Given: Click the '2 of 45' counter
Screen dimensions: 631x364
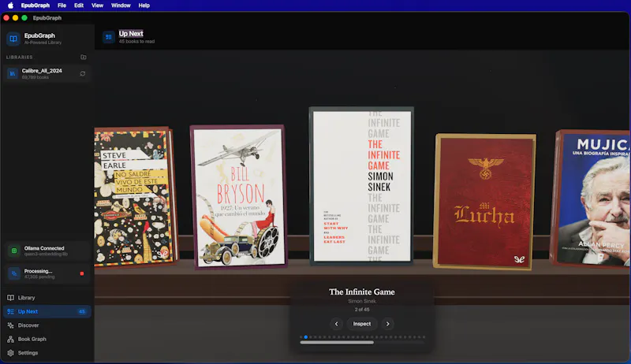Looking at the screenshot, I should 362,310.
